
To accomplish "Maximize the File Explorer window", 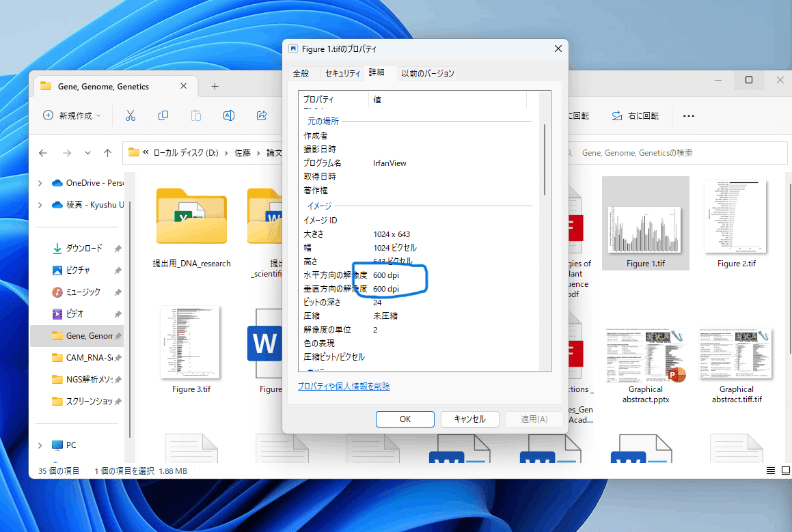I will click(x=748, y=80).
